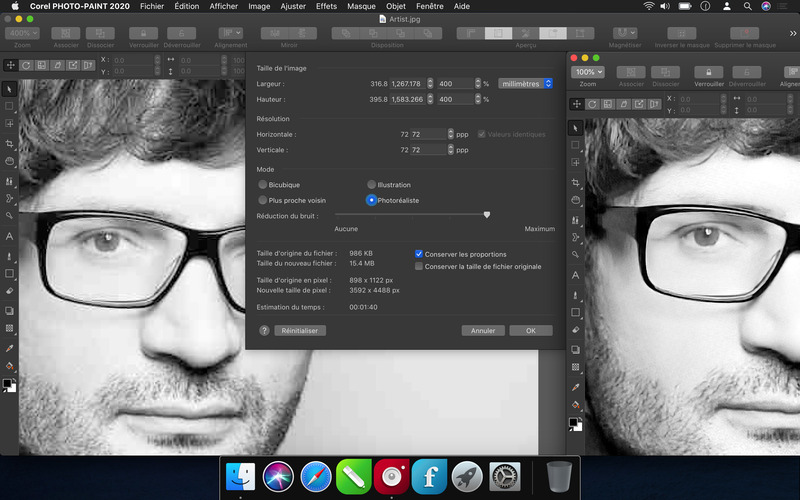This screenshot has height=500, width=800.
Task: Open Safari from the Dock
Action: [x=316, y=477]
